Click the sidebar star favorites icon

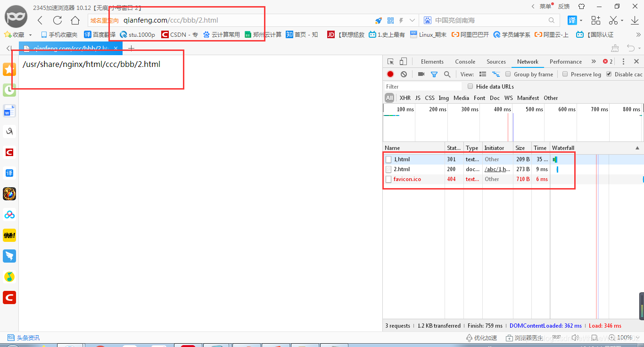(9, 70)
